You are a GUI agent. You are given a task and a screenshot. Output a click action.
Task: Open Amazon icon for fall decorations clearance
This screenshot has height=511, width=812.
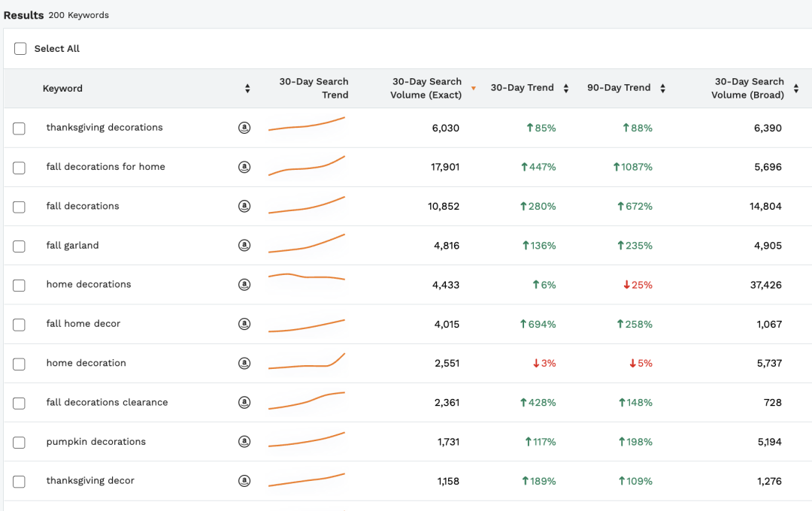(x=244, y=403)
